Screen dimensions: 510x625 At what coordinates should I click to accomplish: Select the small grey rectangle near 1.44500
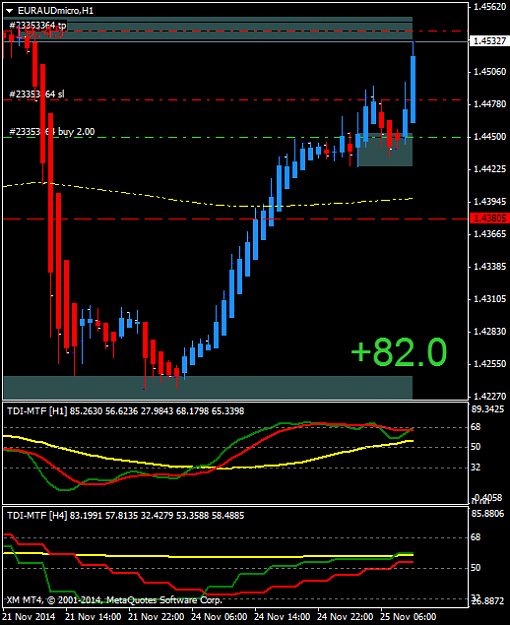point(385,149)
